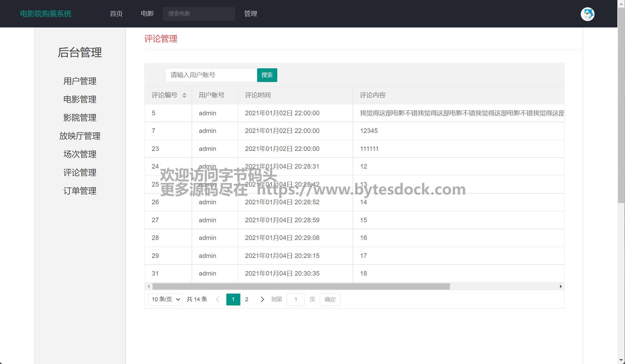Focus the 请输入用户账号 input field
Screen dimensions: 625x364
211,75
